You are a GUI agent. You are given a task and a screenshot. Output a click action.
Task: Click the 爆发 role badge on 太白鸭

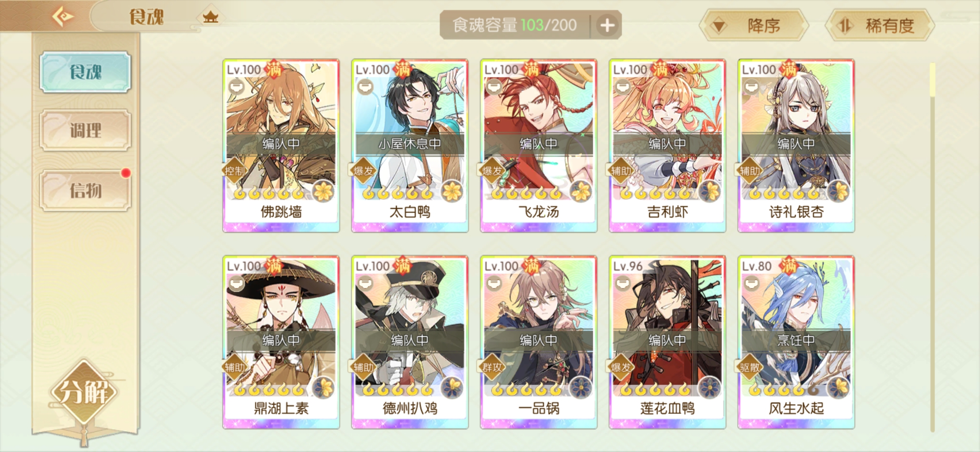(363, 171)
